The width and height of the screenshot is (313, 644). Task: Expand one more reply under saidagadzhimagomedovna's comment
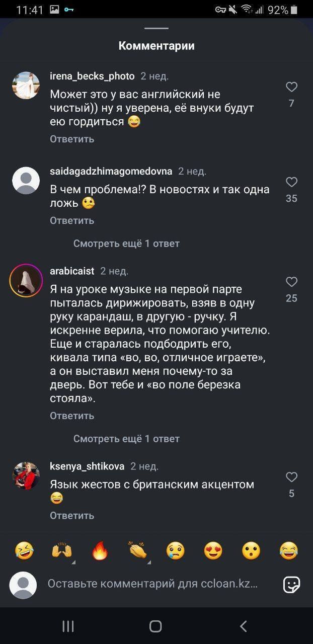126,244
